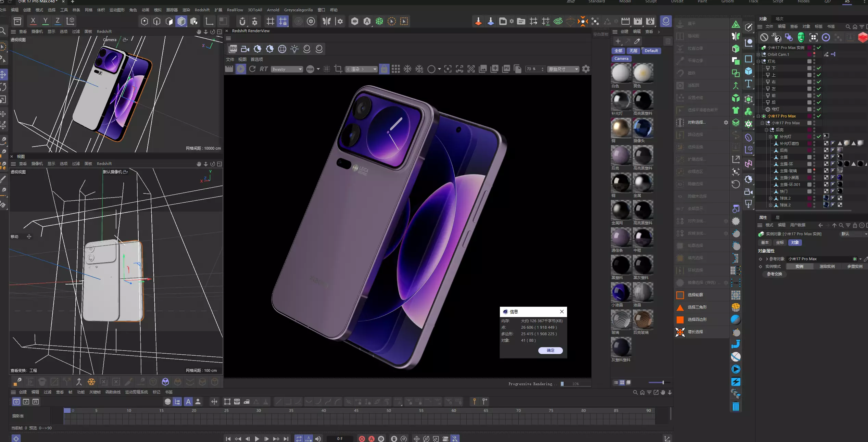868x442 pixels.
Task: Enable the snapping magnet icon
Action: click(242, 22)
